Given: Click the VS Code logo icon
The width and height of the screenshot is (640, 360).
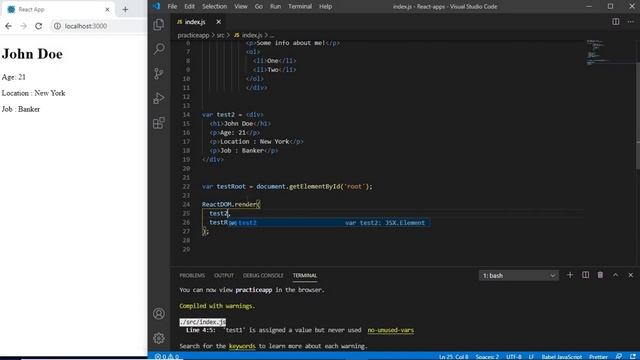Looking at the screenshot, I should coord(157,6).
